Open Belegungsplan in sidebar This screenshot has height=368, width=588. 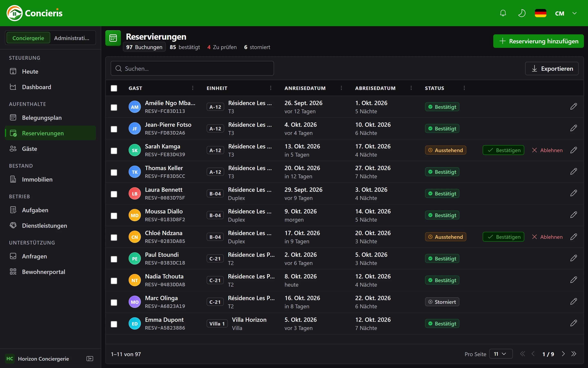[51, 118]
